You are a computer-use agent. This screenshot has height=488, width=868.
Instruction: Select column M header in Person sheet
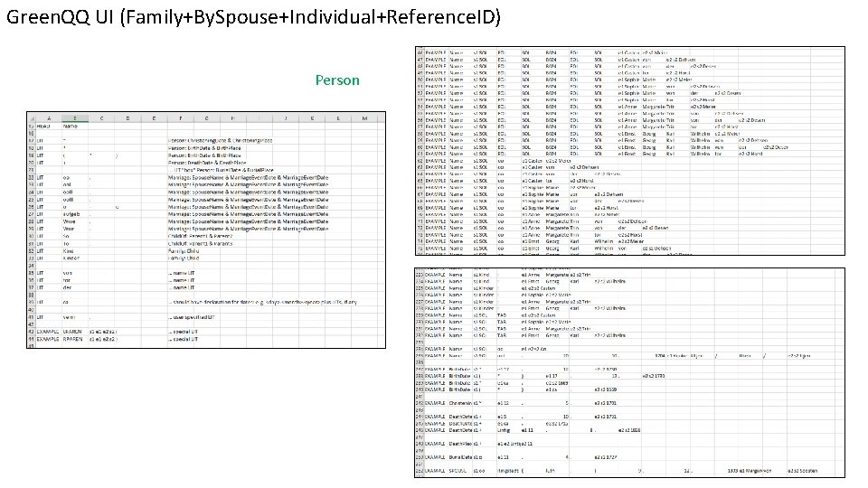pos(364,118)
